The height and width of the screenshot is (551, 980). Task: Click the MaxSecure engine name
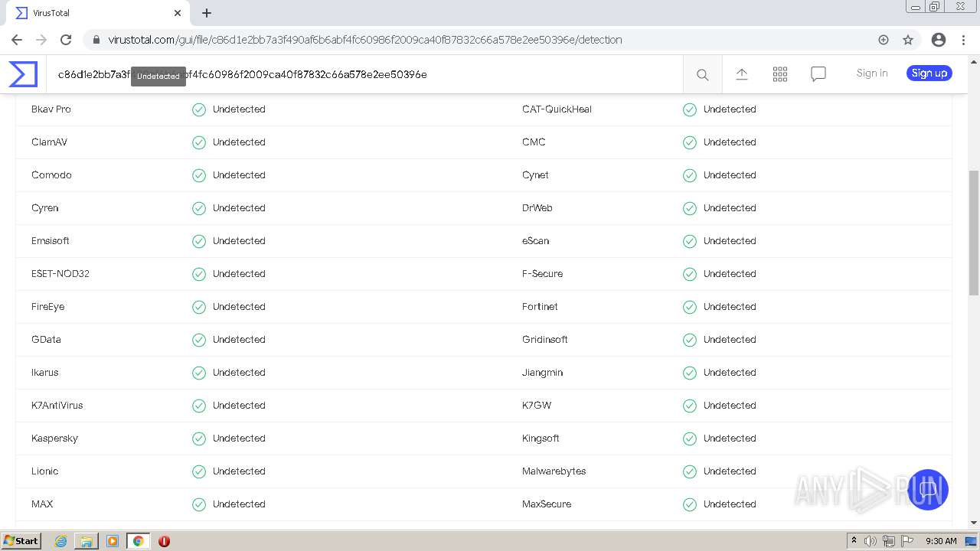click(547, 504)
